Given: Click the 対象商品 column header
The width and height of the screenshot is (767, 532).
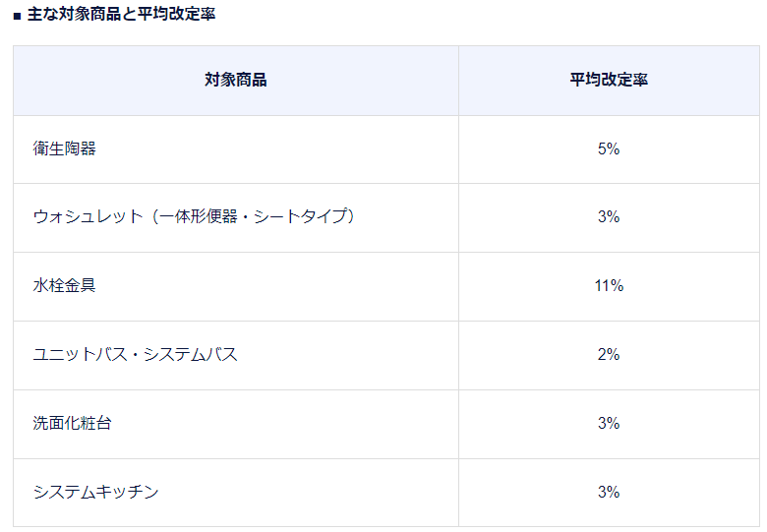Looking at the screenshot, I should tap(236, 81).
